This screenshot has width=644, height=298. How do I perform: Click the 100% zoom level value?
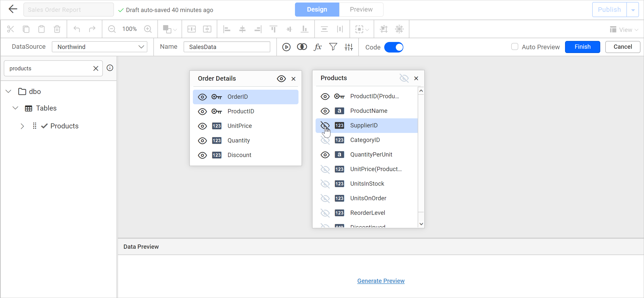click(x=130, y=29)
